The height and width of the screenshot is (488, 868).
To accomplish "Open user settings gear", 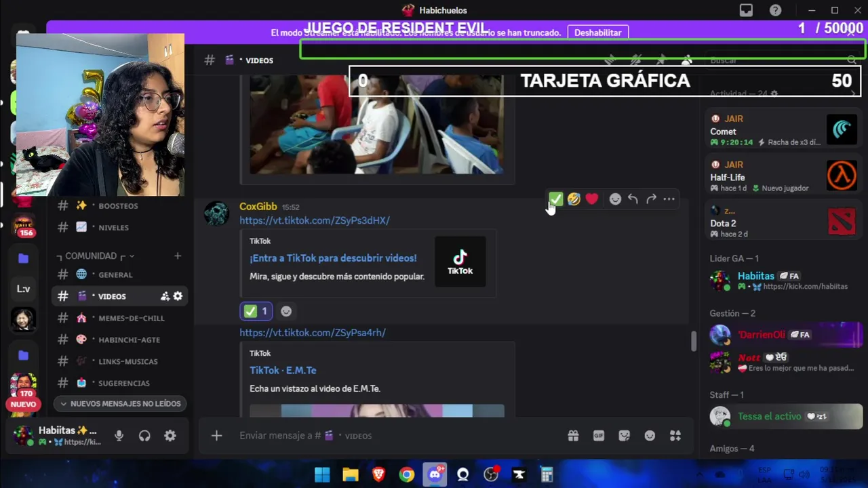I will click(170, 436).
